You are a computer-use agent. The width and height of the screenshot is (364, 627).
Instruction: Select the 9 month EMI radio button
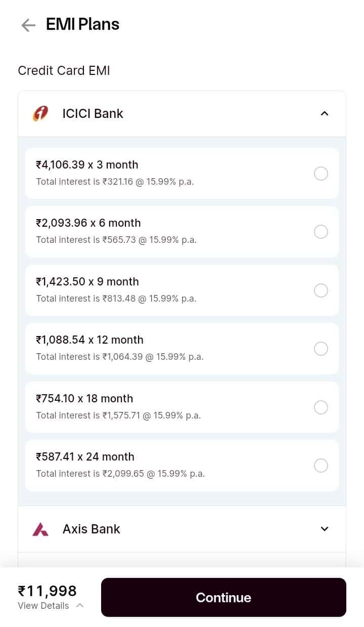(321, 290)
